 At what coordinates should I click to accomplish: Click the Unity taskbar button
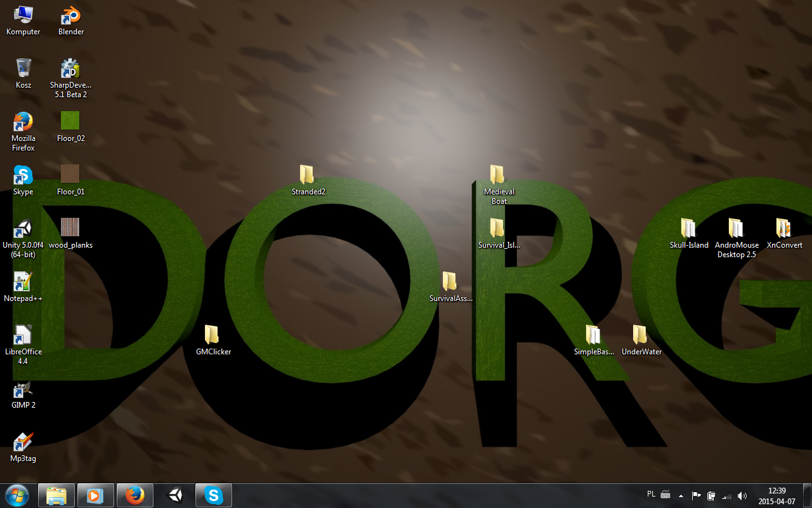click(174, 495)
